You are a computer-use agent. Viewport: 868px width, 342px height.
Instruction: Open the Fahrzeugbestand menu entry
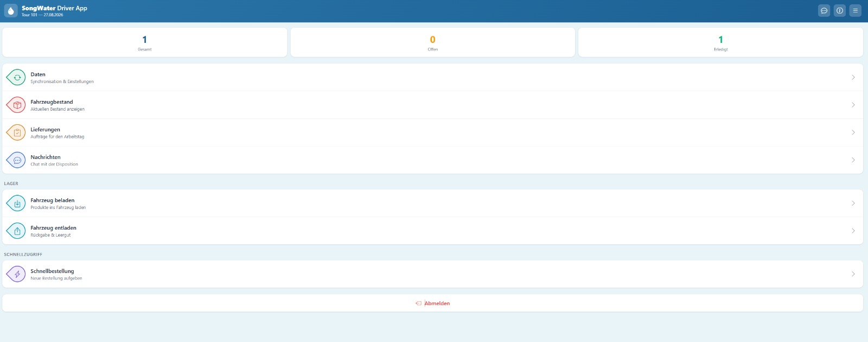432,105
